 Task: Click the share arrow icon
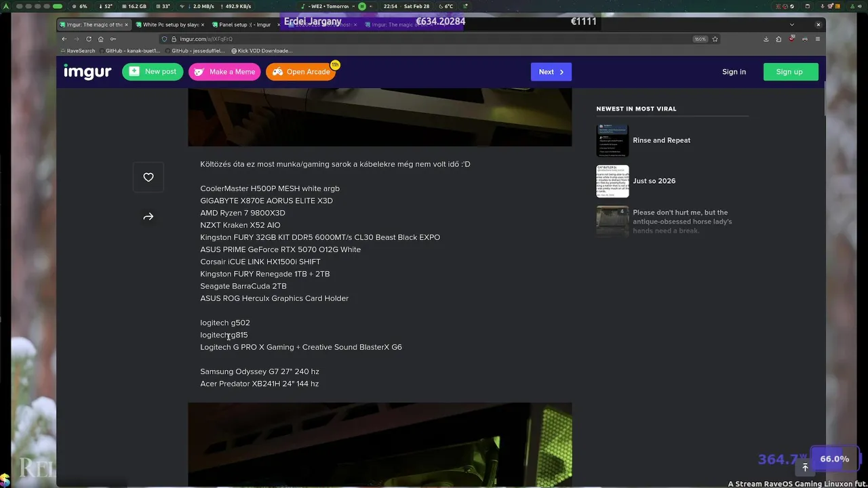149,217
